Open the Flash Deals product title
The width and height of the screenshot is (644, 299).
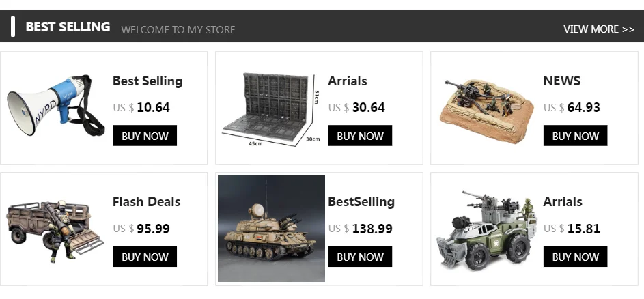pyautogui.click(x=146, y=201)
